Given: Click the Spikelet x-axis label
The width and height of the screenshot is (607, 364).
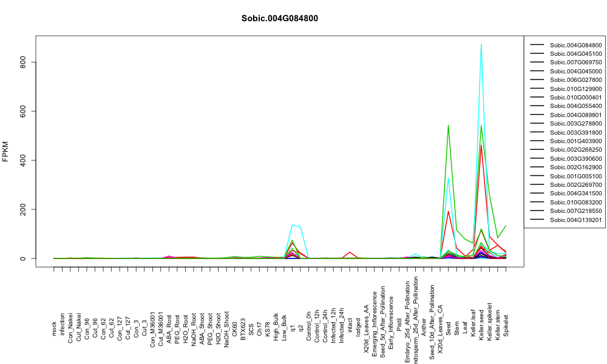Looking at the screenshot, I should 506,325.
